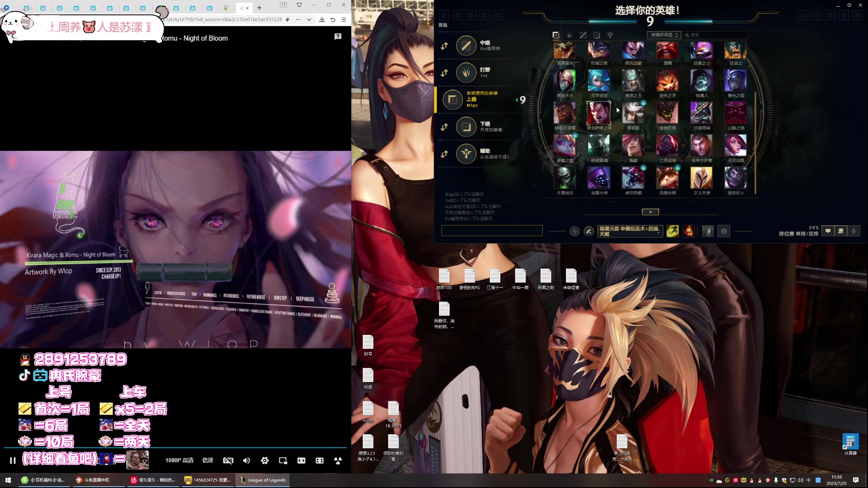Select champion 迅捷斥候

[667, 178]
